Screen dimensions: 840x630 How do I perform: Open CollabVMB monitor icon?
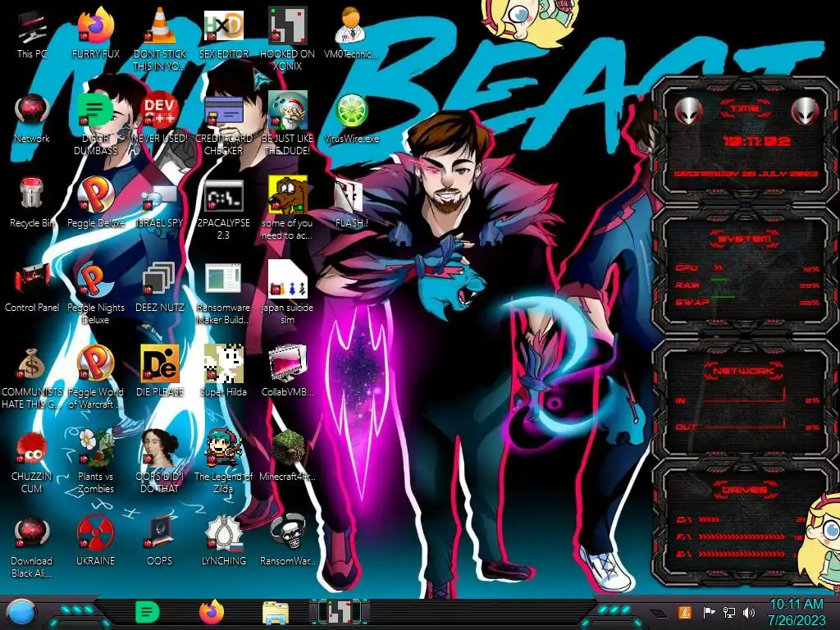point(288,371)
